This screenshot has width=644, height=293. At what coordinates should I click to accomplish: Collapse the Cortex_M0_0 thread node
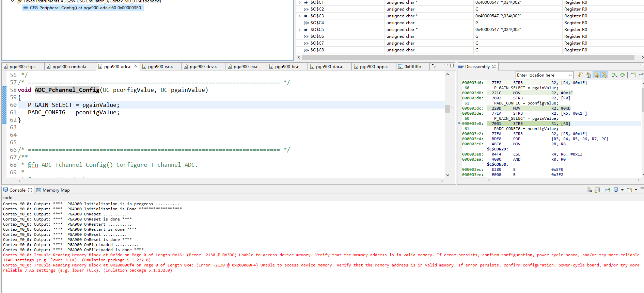pyautogui.click(x=13, y=1)
